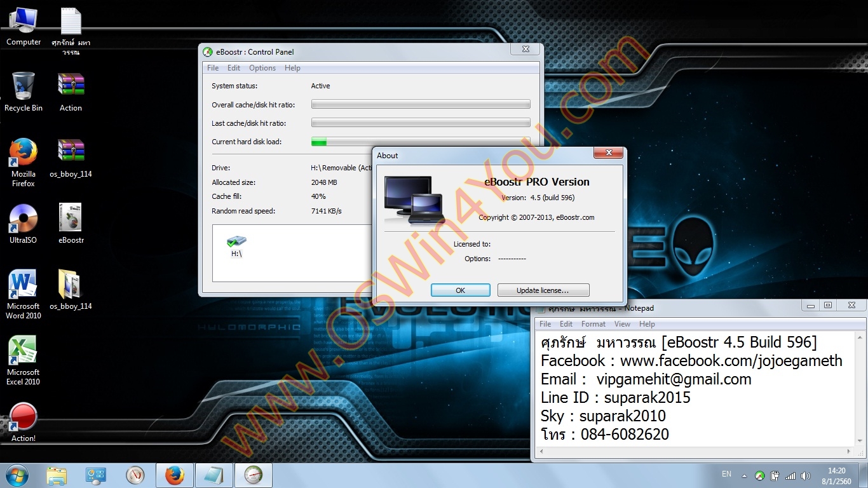The height and width of the screenshot is (488, 868).
Task: Select the H:\ drive icon in the device list
Action: 236,247
